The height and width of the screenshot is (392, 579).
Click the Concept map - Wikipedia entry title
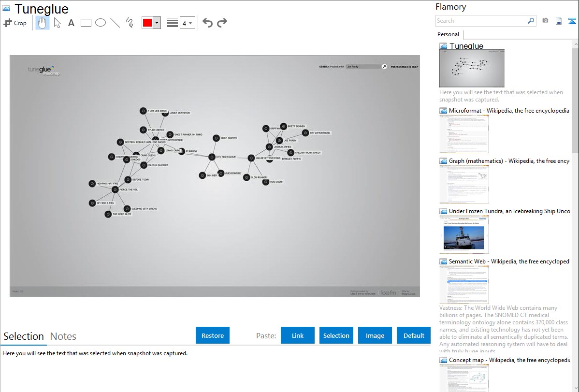coord(509,360)
